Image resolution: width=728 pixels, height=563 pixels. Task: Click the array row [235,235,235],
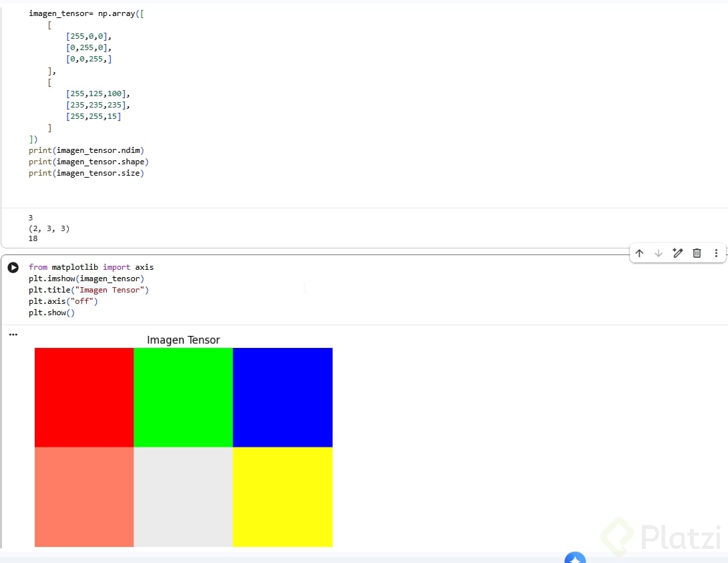tap(98, 105)
